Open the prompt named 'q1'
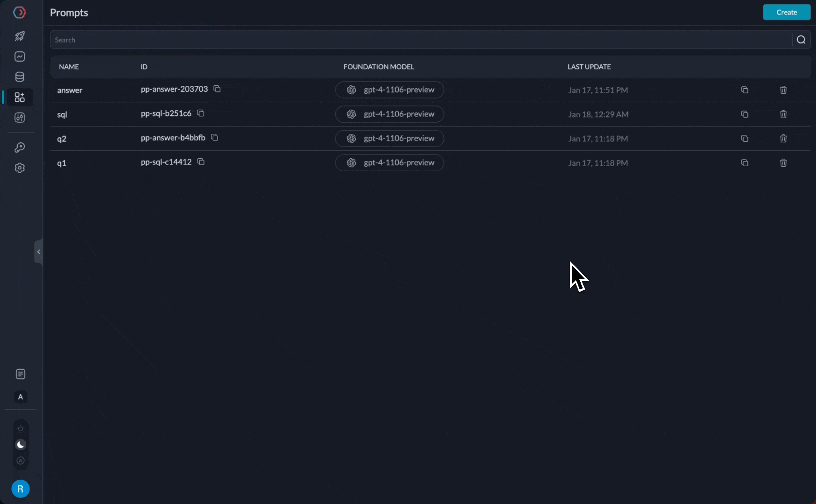The width and height of the screenshot is (816, 504). tap(62, 163)
